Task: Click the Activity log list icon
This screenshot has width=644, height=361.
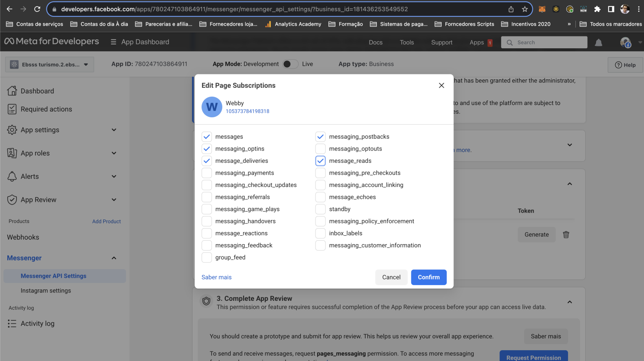Action: [x=12, y=323]
